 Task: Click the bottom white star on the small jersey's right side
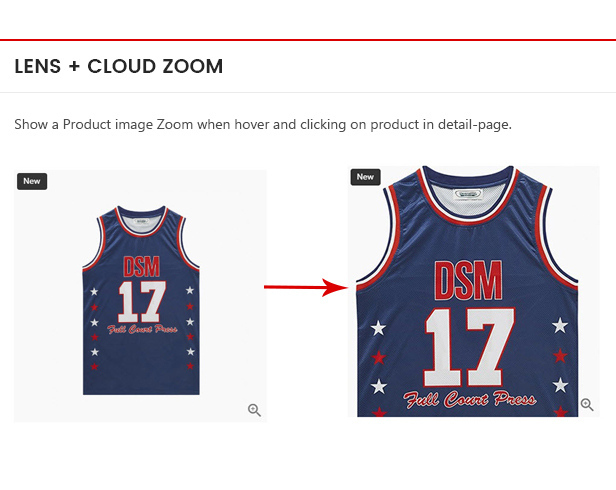pos(191,351)
